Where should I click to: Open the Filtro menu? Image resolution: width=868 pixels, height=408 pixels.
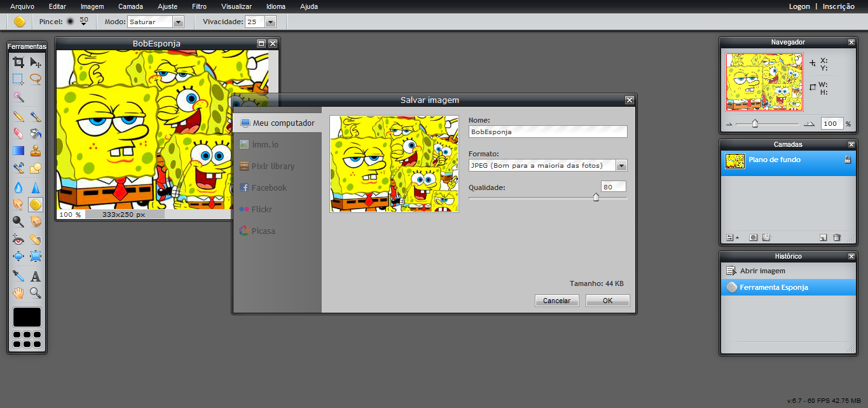tap(199, 6)
